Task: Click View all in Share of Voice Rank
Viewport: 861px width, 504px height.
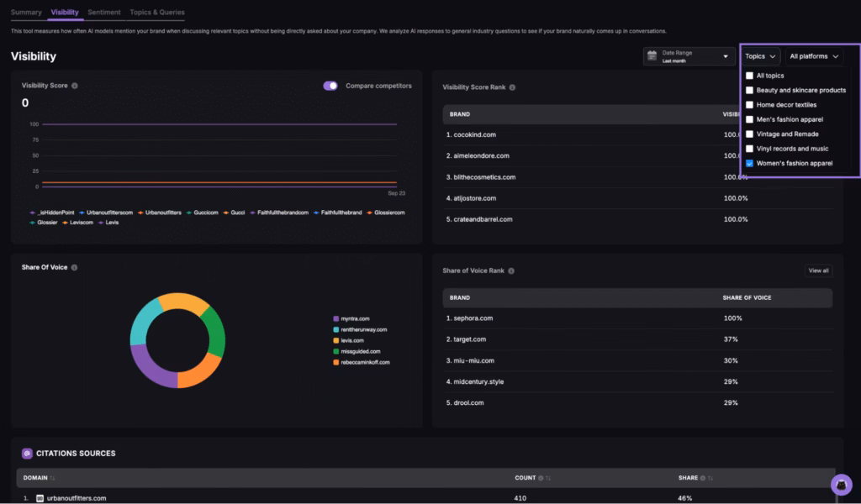Action: pyautogui.click(x=818, y=270)
